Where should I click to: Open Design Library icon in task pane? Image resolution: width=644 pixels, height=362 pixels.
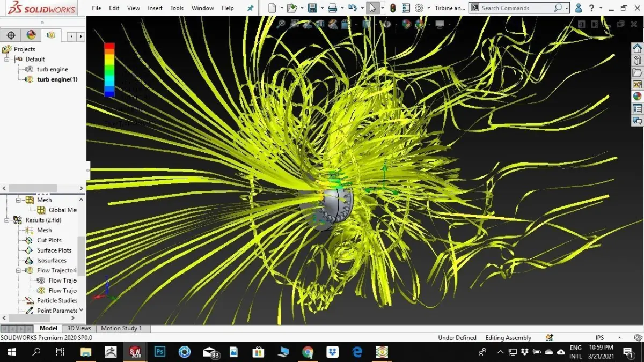tap(637, 60)
